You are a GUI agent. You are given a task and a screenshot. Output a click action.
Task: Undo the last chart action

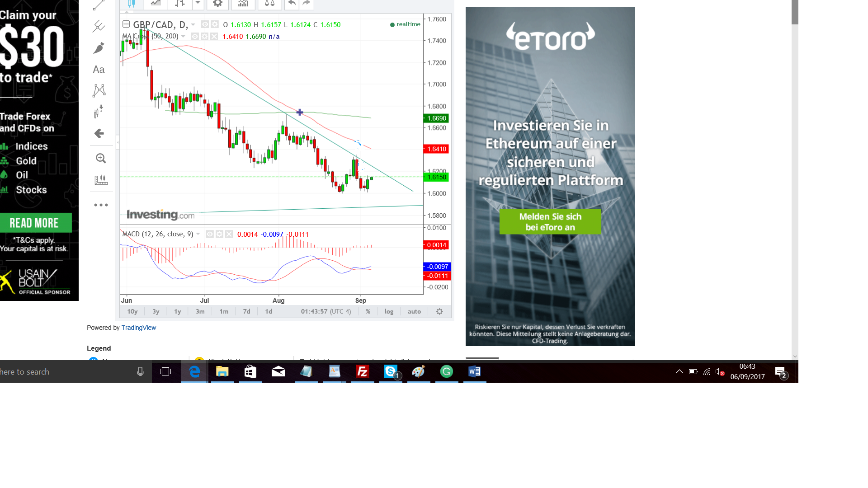292,4
